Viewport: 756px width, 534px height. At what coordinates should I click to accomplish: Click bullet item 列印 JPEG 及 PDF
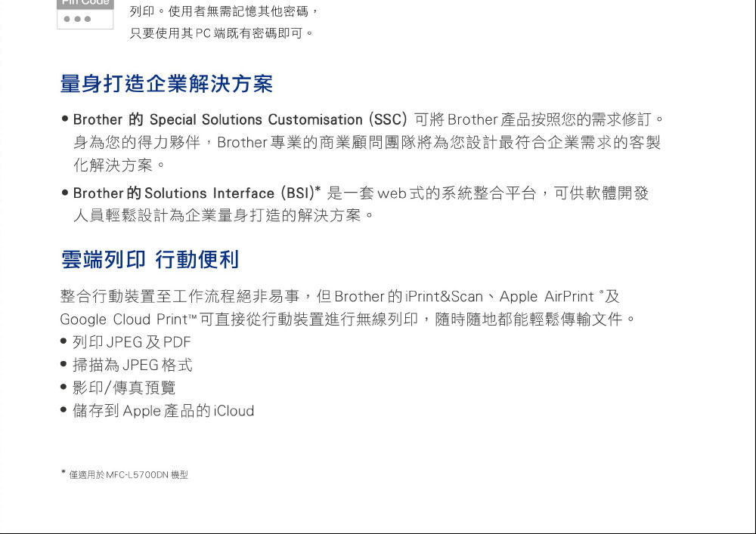pos(126,342)
